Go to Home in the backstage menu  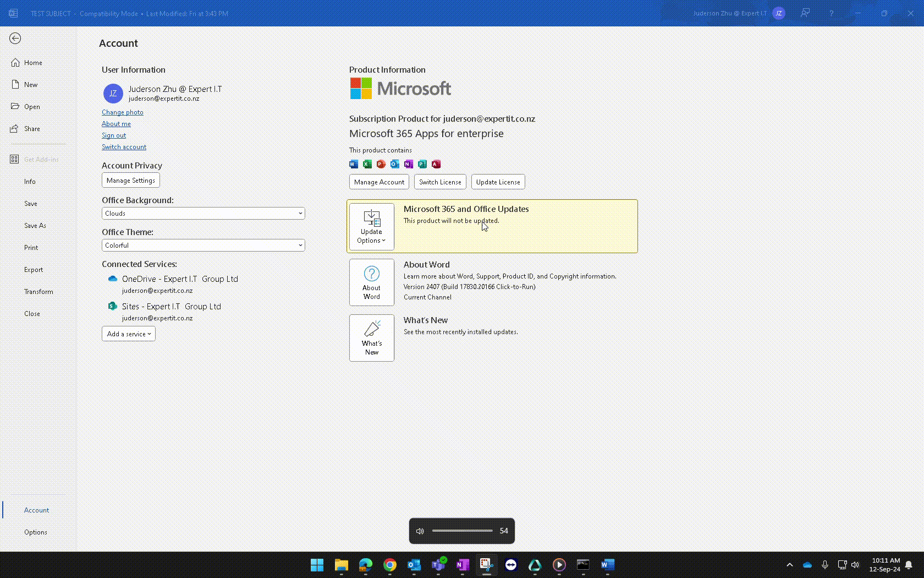pyautogui.click(x=33, y=63)
